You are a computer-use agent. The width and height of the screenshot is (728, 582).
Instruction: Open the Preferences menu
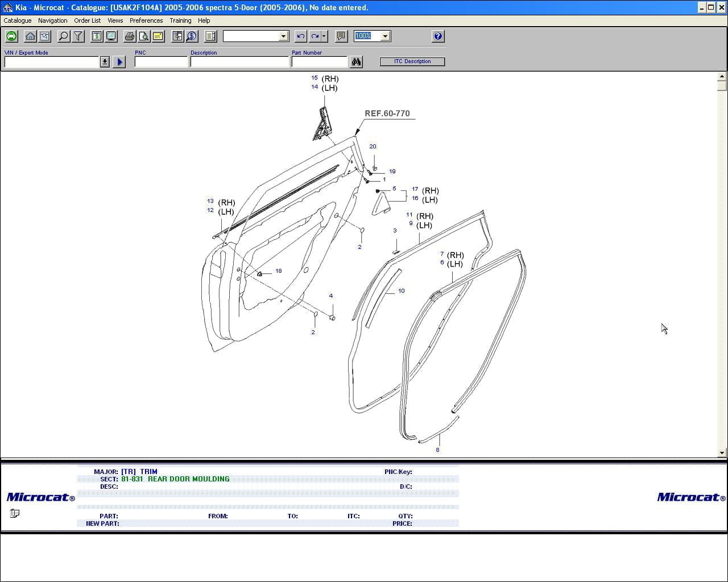[x=146, y=20]
